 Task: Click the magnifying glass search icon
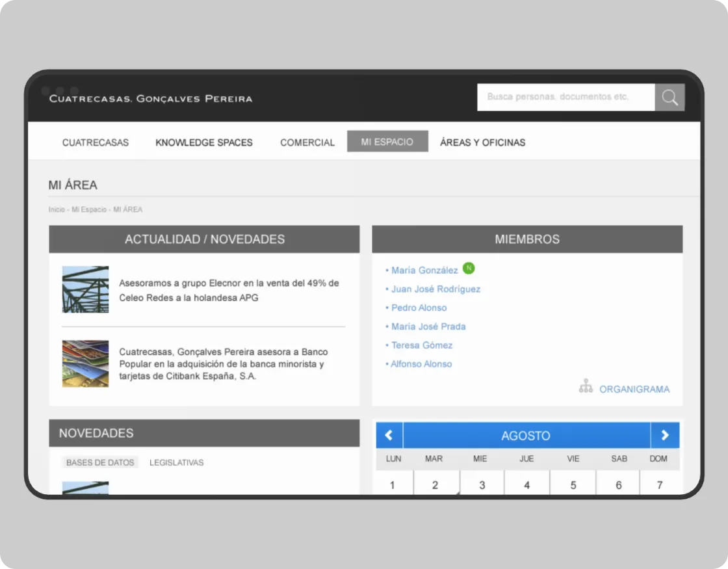(x=669, y=98)
